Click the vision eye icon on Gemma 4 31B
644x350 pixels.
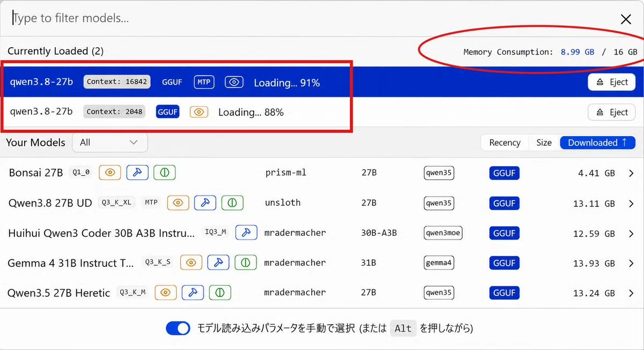click(x=191, y=263)
